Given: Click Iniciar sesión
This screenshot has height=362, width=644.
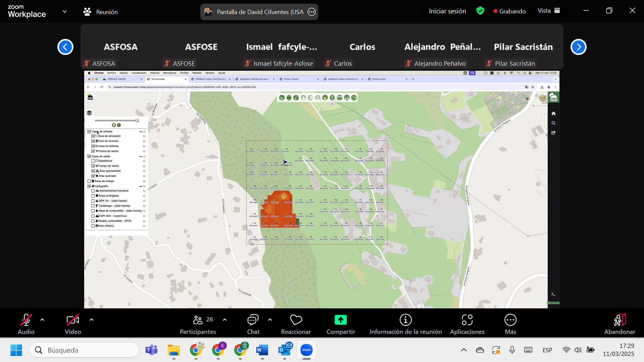Looking at the screenshot, I should click(x=447, y=11).
